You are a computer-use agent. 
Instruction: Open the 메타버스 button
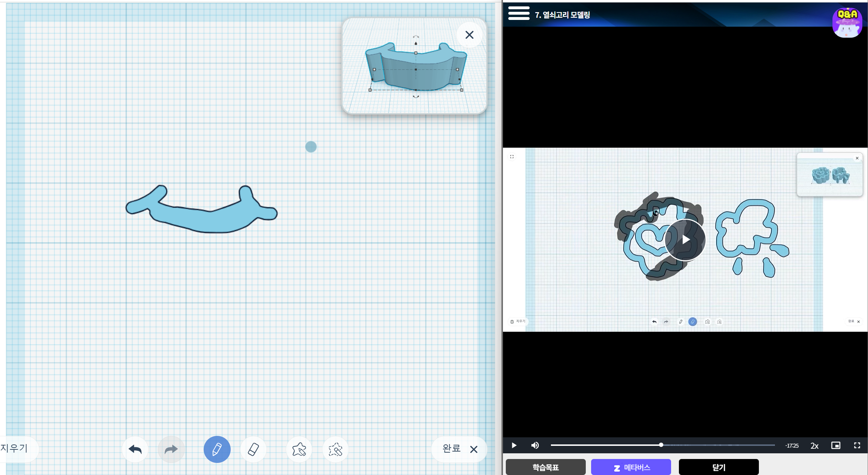pos(631,467)
